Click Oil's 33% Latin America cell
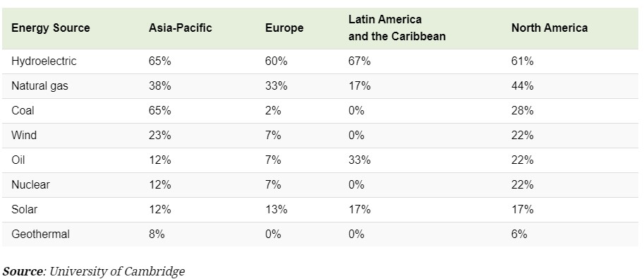This screenshot has width=644, height=279. click(x=359, y=160)
